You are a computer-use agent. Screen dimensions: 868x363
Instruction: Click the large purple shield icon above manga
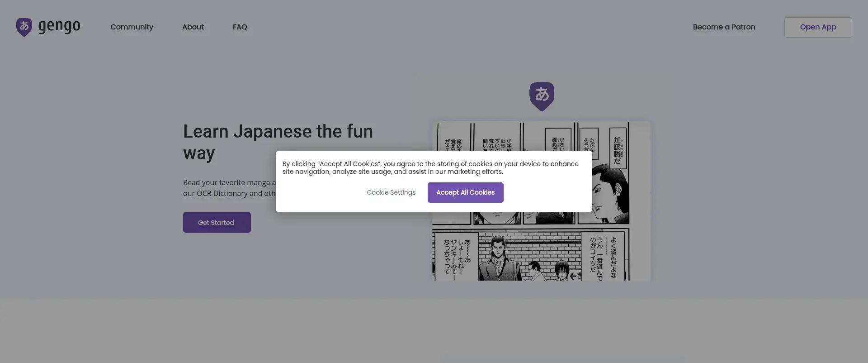[x=542, y=96]
